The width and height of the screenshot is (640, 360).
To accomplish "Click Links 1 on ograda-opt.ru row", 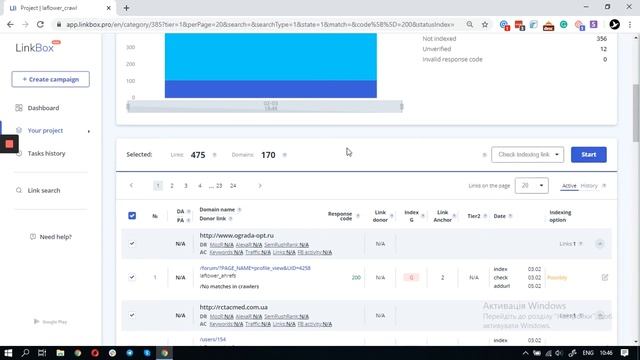I will (567, 244).
